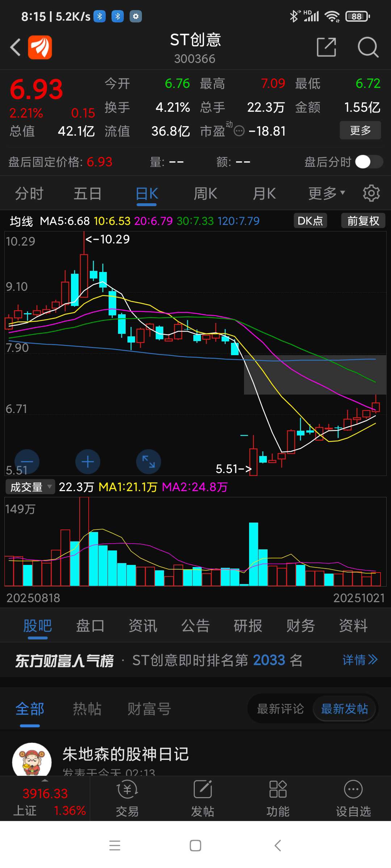The width and height of the screenshot is (391, 868).
Task: Toggle the 盘后分时 switch
Action: pos(369,162)
